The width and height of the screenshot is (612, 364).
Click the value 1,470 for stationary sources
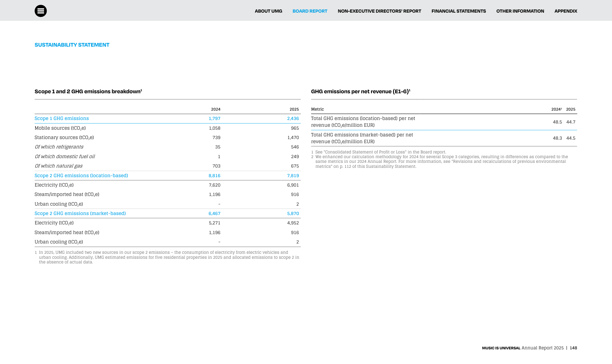pos(293,138)
